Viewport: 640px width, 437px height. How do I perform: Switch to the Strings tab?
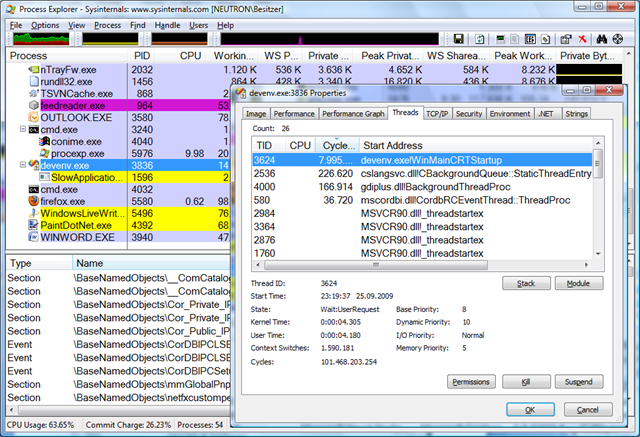coord(576,114)
